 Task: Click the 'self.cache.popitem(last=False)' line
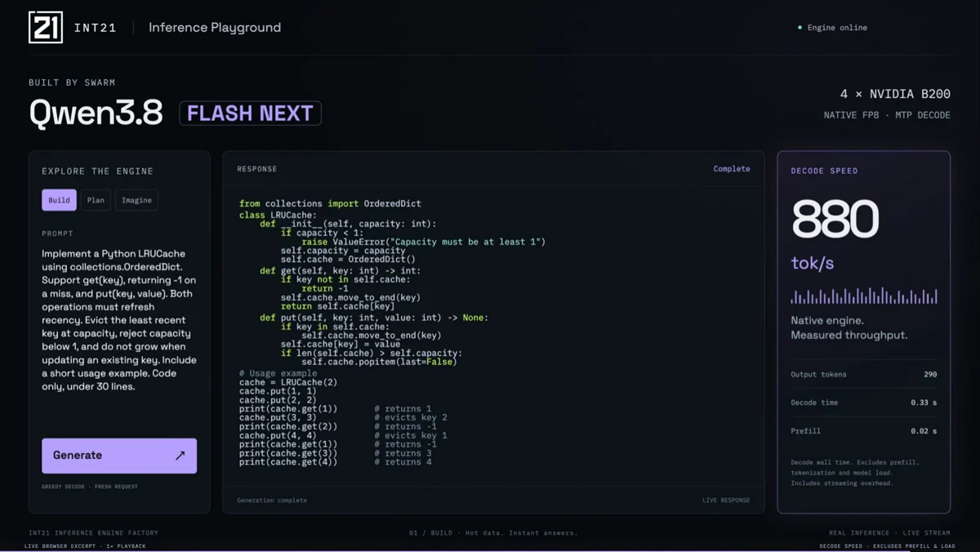tap(379, 362)
